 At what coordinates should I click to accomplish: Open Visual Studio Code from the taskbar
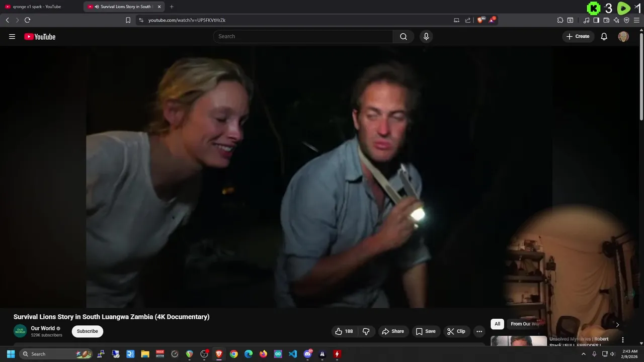click(x=293, y=354)
